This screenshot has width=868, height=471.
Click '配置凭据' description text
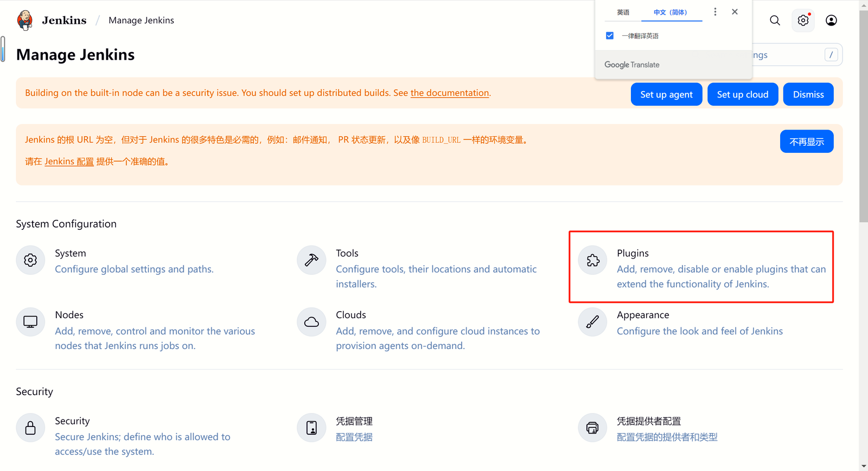[x=354, y=437]
